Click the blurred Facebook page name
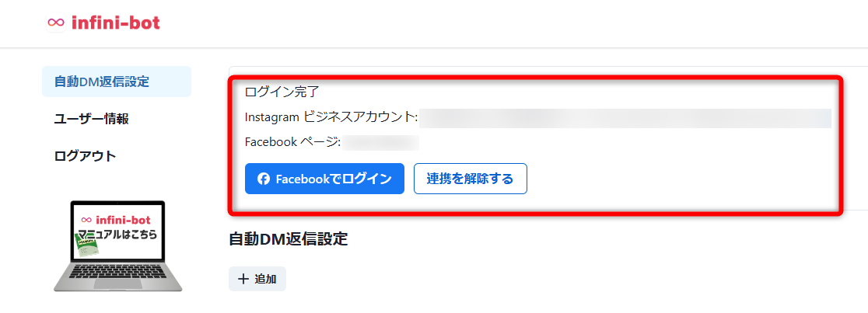 tap(380, 143)
